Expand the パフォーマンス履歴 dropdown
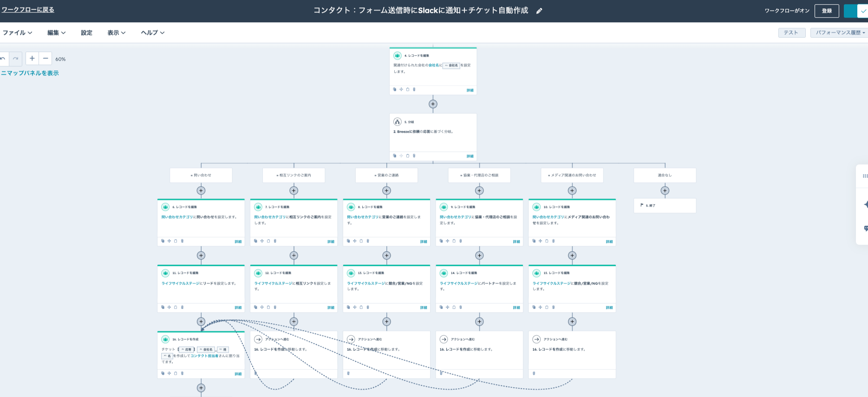The height and width of the screenshot is (397, 868). click(840, 33)
